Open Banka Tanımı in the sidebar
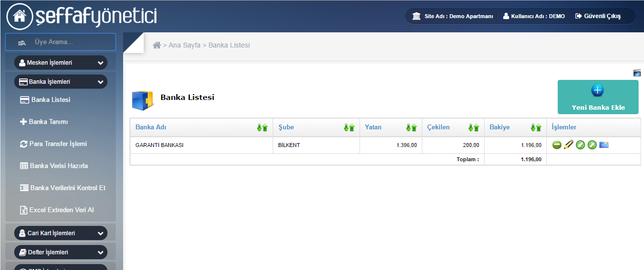This screenshot has width=644, height=270. pos(49,122)
